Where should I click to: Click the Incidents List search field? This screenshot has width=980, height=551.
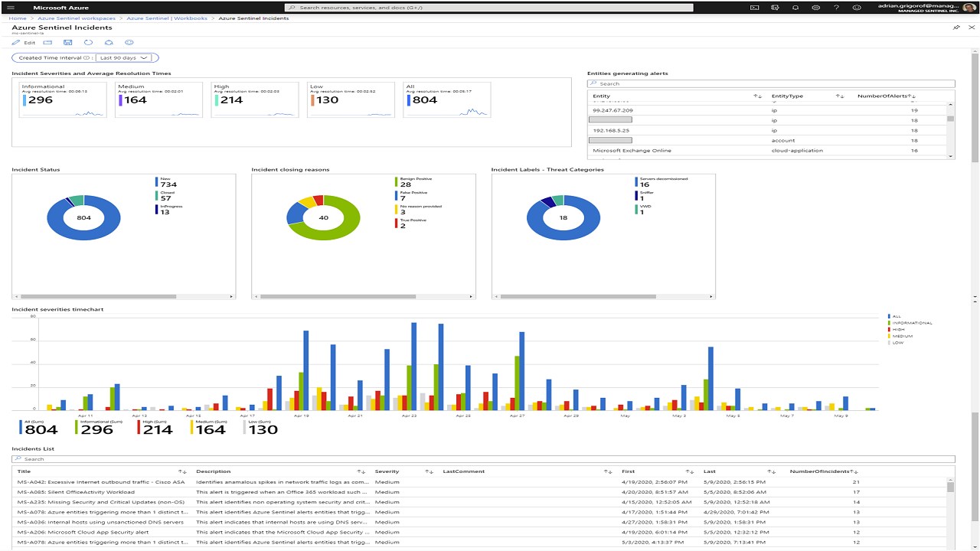(483, 459)
